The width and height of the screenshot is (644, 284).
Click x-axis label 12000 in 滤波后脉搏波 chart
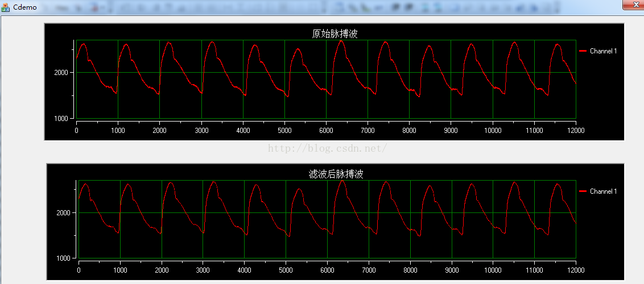pyautogui.click(x=576, y=270)
